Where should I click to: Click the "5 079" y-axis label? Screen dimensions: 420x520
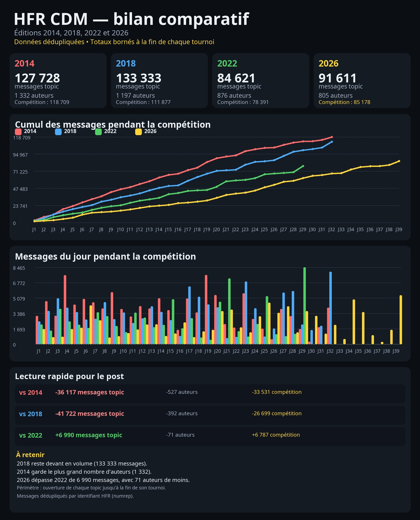19,299
